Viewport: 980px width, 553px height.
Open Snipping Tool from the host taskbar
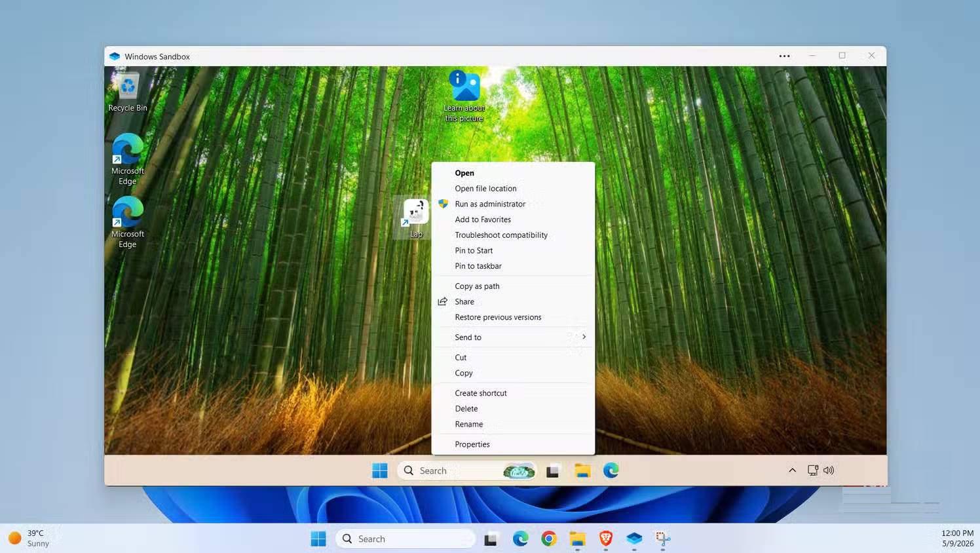663,539
